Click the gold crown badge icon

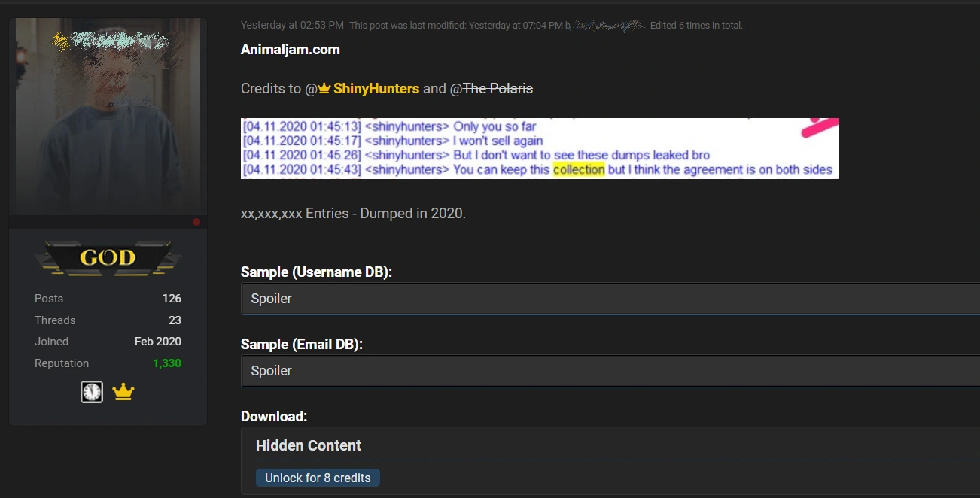click(123, 392)
